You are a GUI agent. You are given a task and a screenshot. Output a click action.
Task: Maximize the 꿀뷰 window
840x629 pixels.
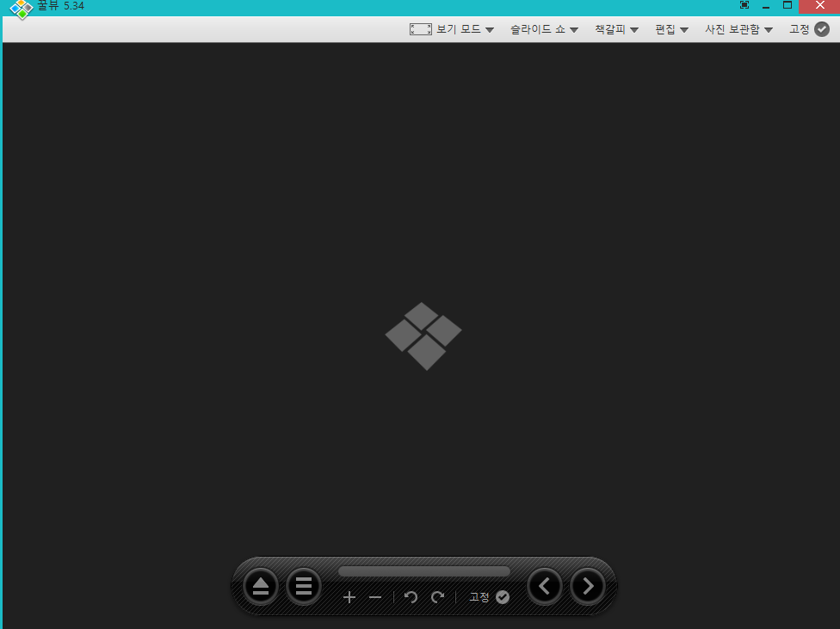[x=787, y=5]
